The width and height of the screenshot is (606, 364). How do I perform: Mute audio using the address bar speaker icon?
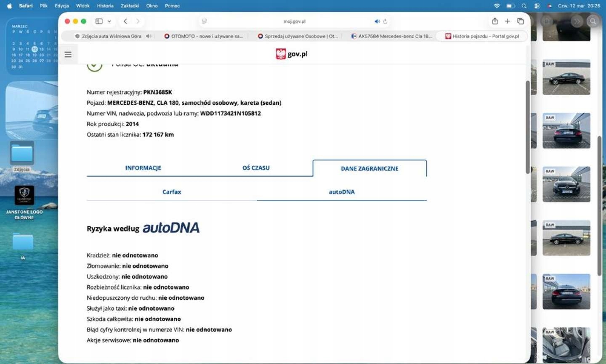point(377,21)
